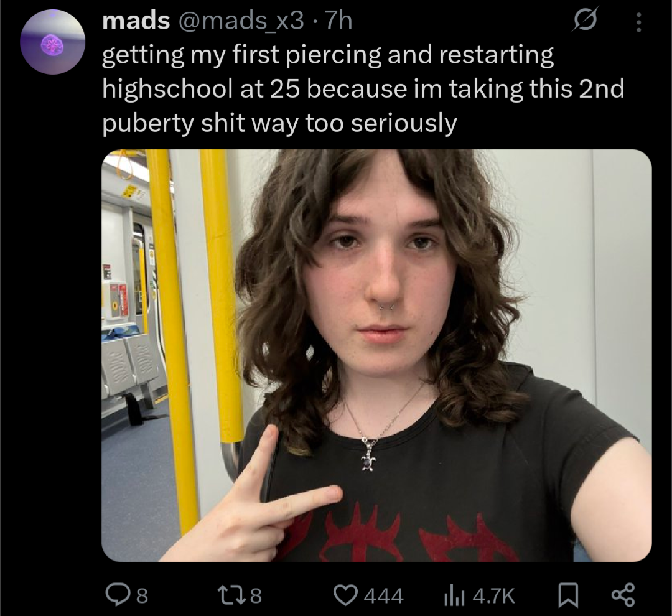672x616 pixels.
Task: Like the tweet with the heart icon
Action: tap(347, 596)
